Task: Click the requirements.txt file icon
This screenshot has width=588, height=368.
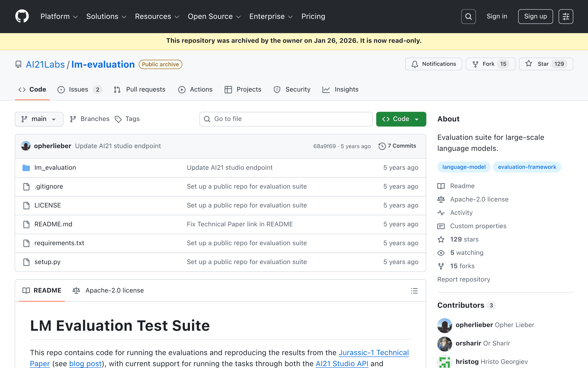Action: (x=26, y=243)
